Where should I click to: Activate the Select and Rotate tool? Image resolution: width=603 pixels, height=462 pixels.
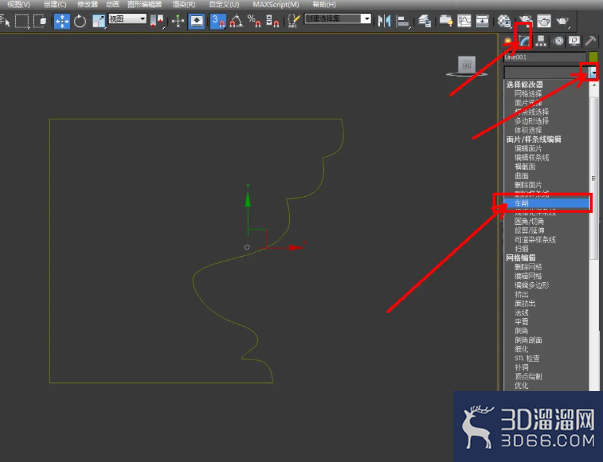[80, 21]
